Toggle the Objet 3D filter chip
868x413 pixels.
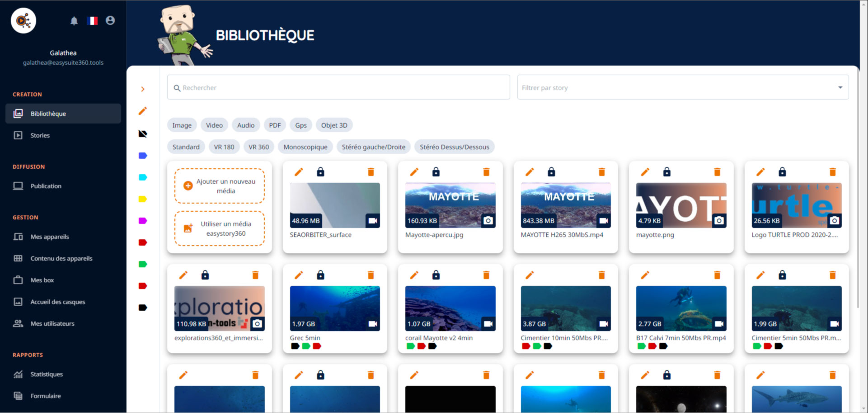pyautogui.click(x=334, y=125)
